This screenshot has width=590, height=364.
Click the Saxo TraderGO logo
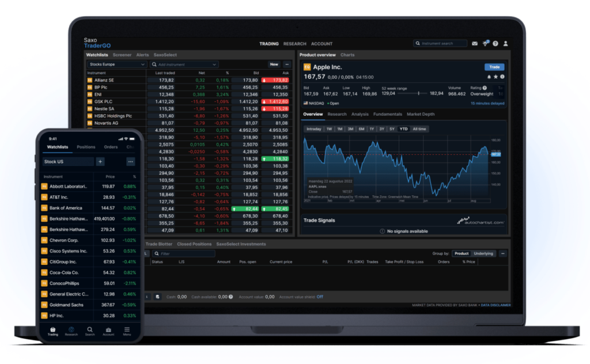click(x=97, y=43)
